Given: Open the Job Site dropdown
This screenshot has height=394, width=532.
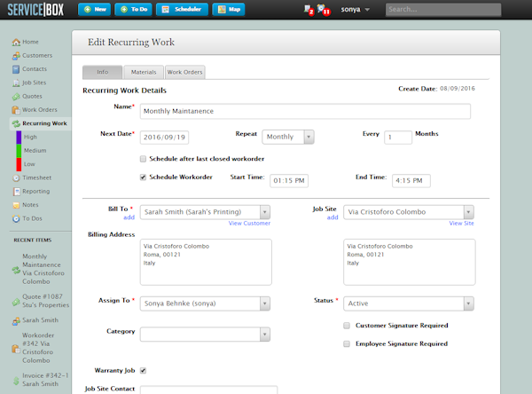Looking at the screenshot, I should tap(409, 212).
